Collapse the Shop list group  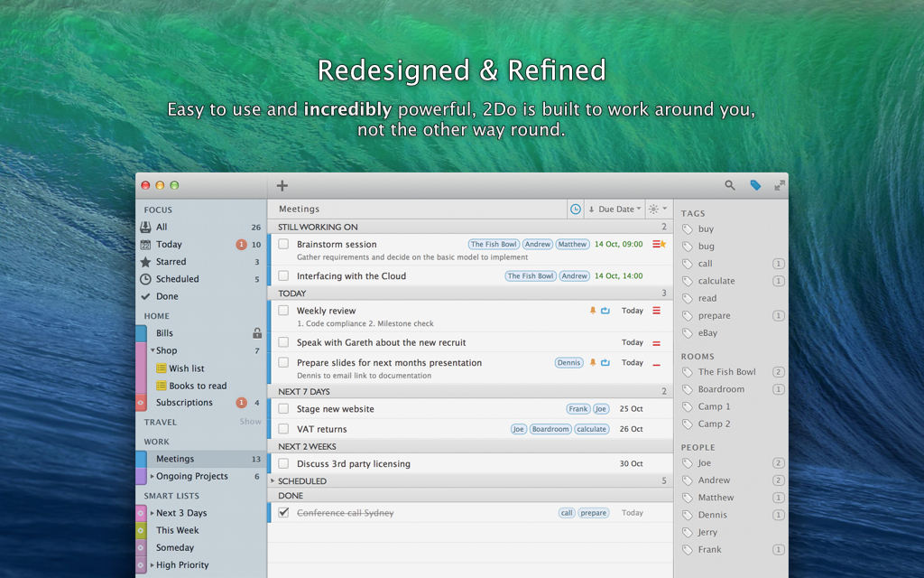point(152,350)
